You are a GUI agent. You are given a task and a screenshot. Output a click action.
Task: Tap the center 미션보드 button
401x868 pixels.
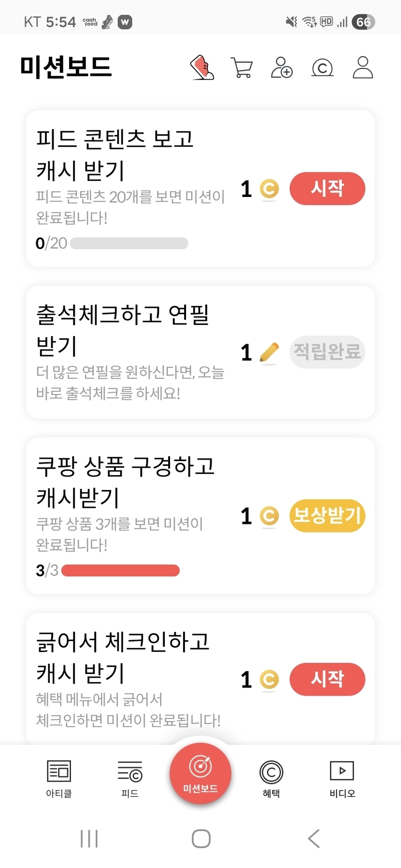200,773
